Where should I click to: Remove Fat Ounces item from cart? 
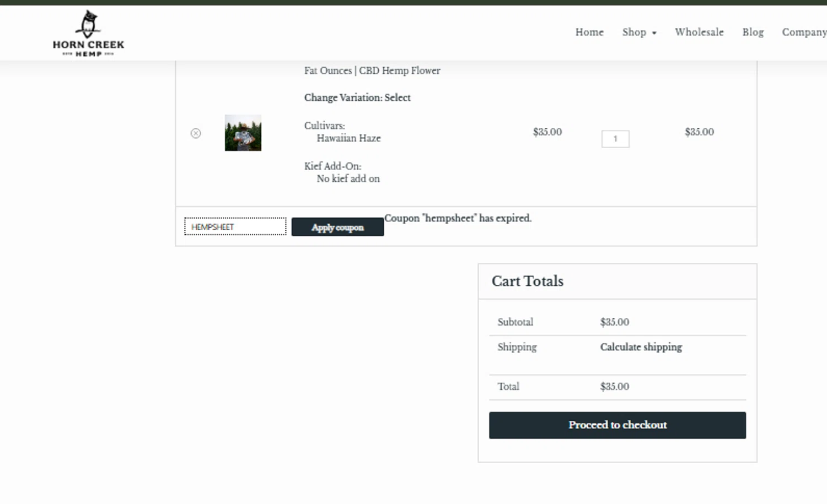[x=196, y=133]
